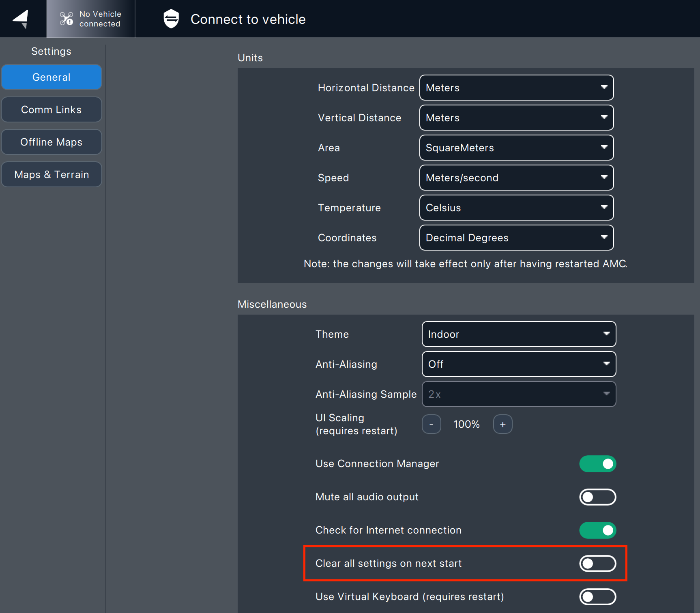Switch to the Comm Links settings tab
700x613 pixels.
click(52, 109)
